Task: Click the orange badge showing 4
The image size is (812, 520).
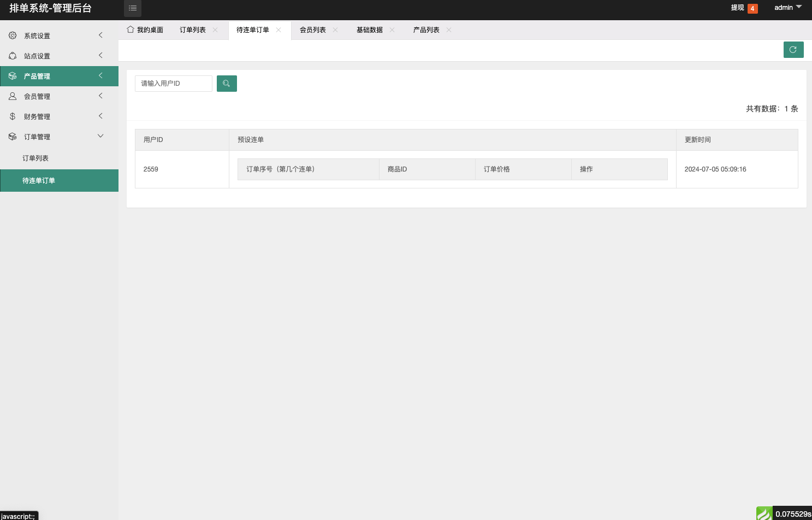Action: tap(752, 9)
